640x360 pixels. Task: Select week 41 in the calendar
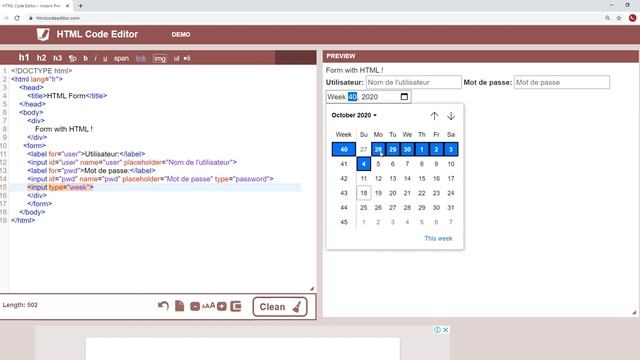[x=344, y=164]
